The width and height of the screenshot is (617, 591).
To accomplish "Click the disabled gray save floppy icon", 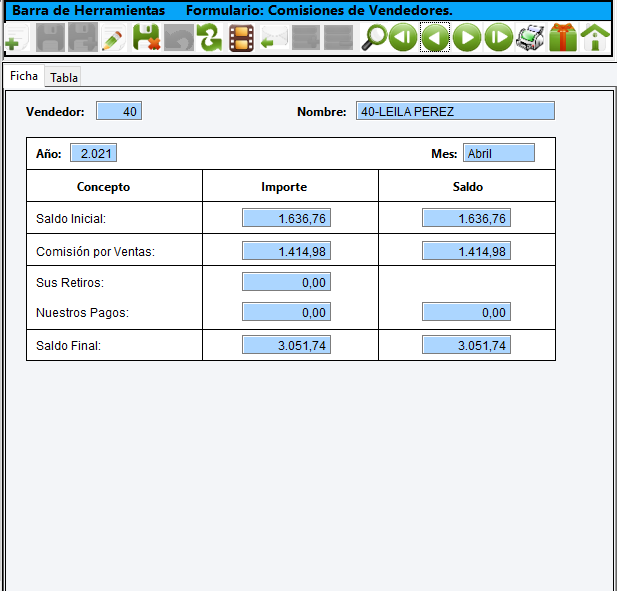I will (50, 38).
